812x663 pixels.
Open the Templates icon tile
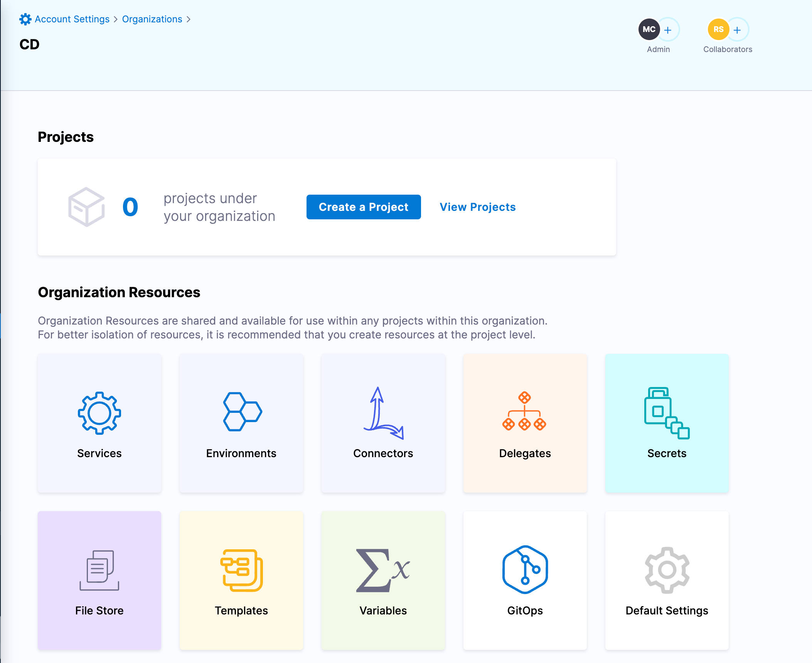pyautogui.click(x=241, y=570)
